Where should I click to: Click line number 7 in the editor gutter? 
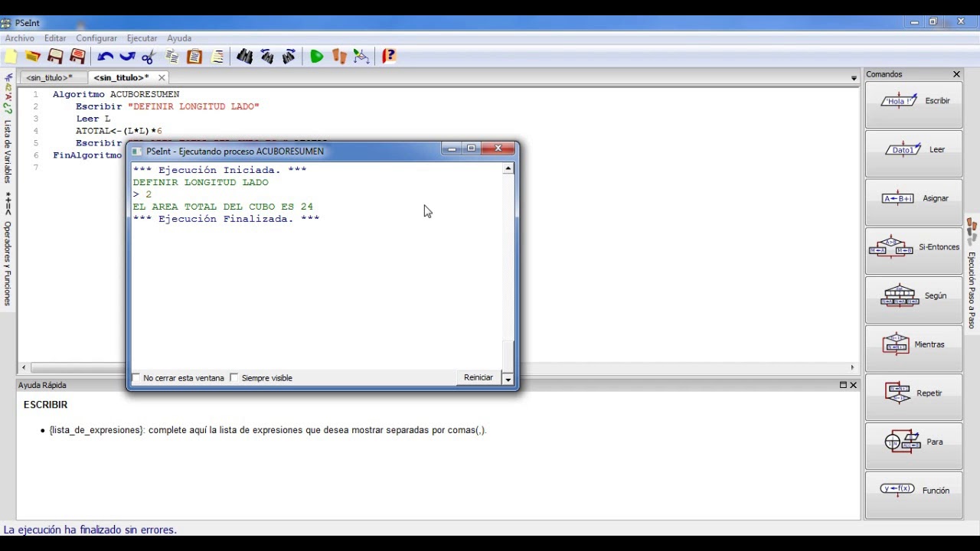(35, 168)
